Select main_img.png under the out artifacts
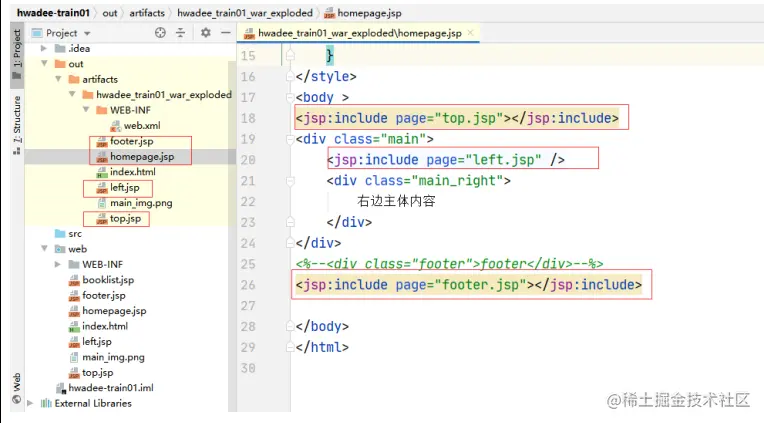Image resolution: width=764 pixels, height=423 pixels. point(141,203)
